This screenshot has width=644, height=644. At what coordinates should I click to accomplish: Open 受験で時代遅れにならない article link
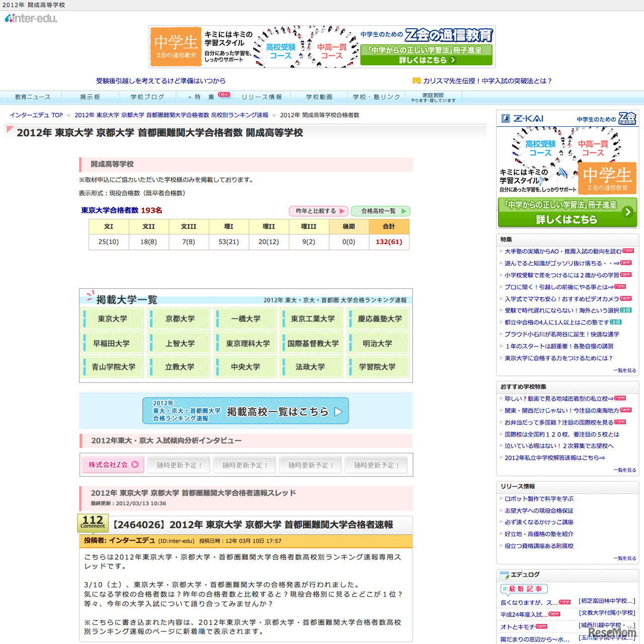[x=562, y=310]
